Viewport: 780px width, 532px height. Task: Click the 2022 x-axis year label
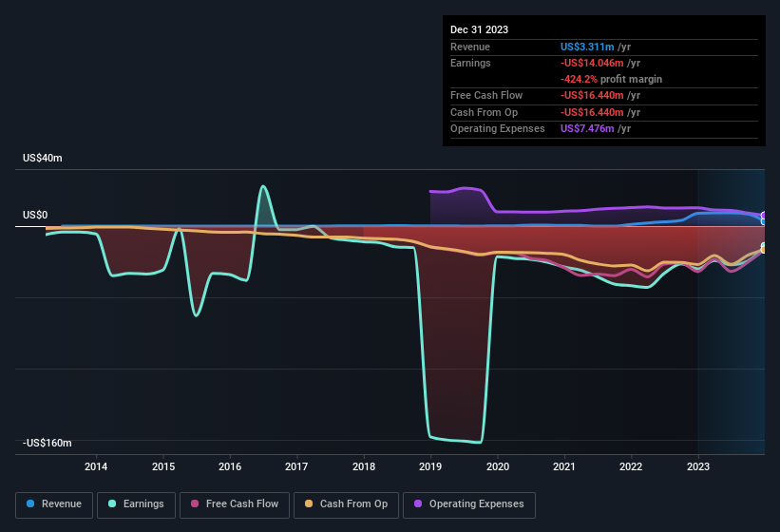pos(631,466)
